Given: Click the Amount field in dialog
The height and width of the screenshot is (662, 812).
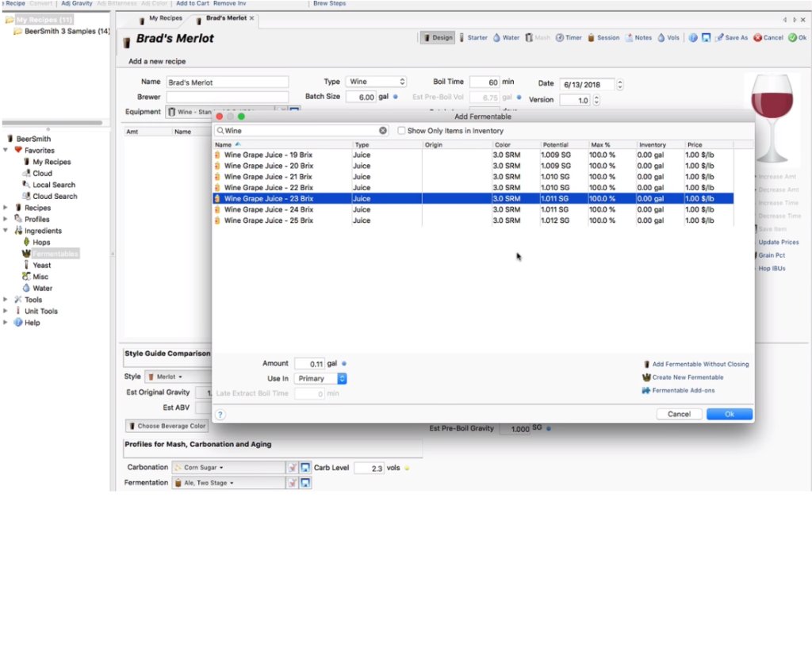Looking at the screenshot, I should click(x=310, y=364).
